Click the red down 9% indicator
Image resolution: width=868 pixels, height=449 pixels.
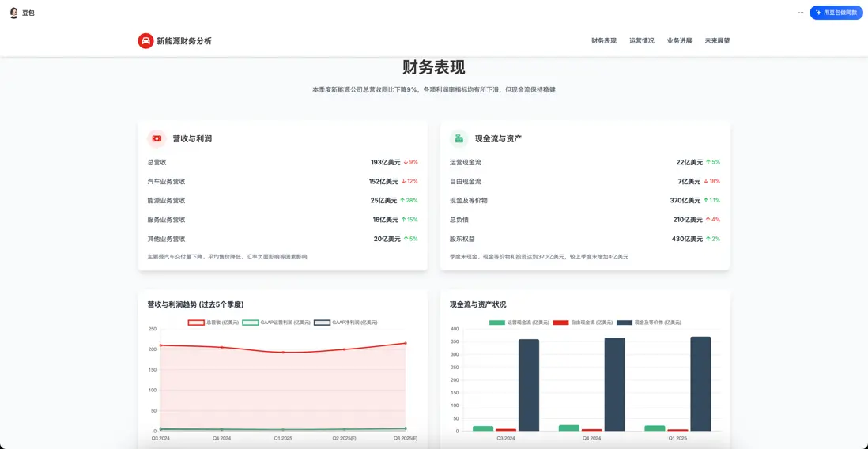[x=411, y=162]
